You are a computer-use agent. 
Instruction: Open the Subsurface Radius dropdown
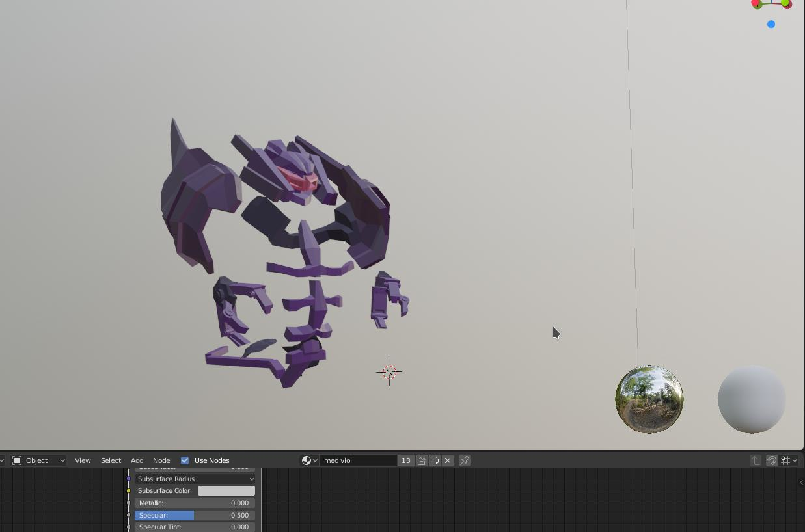tap(195, 479)
